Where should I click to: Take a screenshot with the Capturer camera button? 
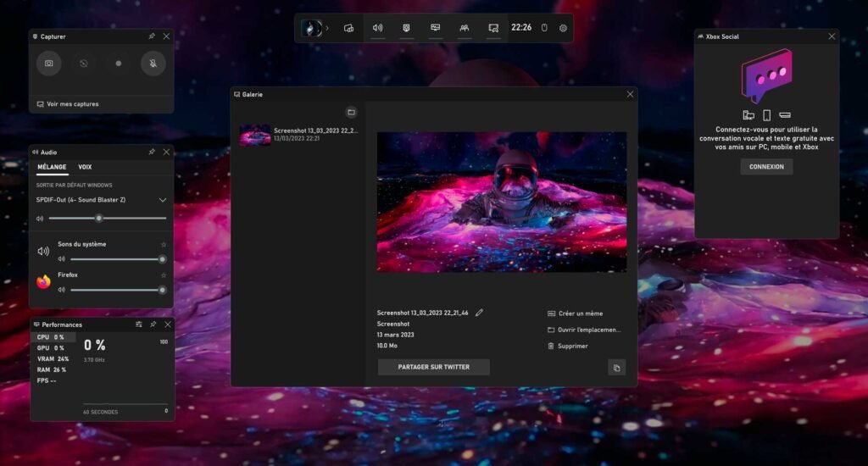point(48,64)
